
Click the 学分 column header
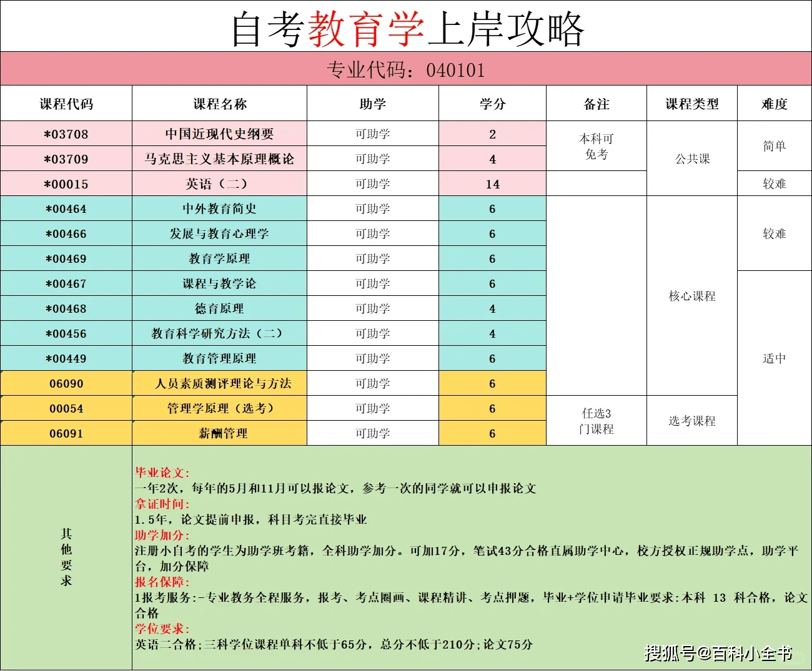[x=492, y=104]
